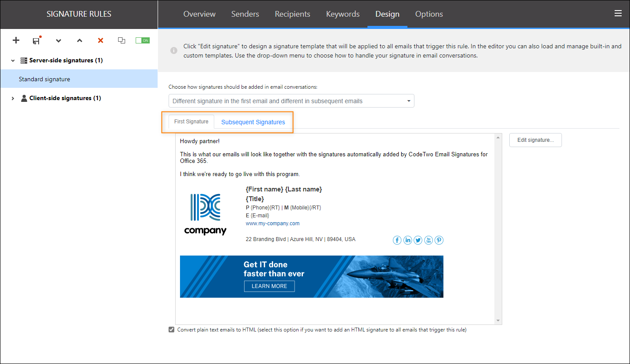630x364 pixels.
Task: Add a new signature rule
Action: (16, 40)
